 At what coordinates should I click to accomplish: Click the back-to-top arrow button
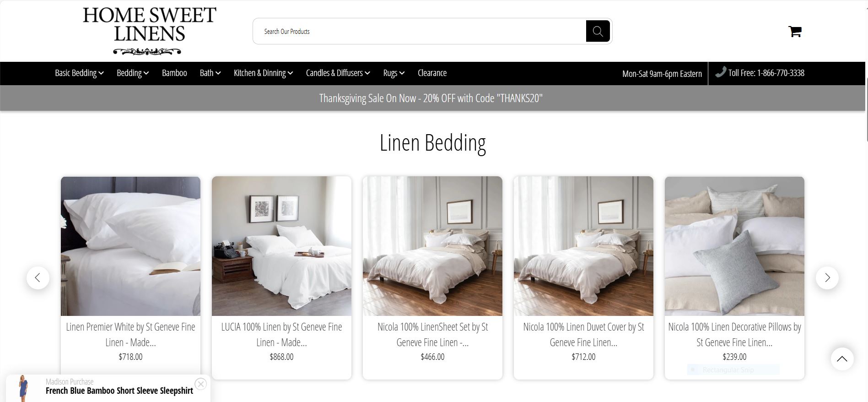click(842, 359)
